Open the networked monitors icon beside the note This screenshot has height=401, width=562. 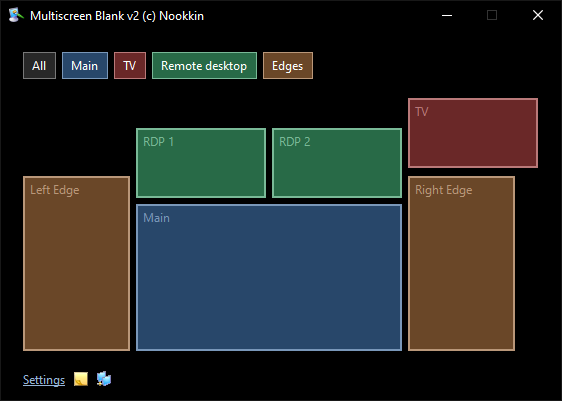click(x=104, y=379)
